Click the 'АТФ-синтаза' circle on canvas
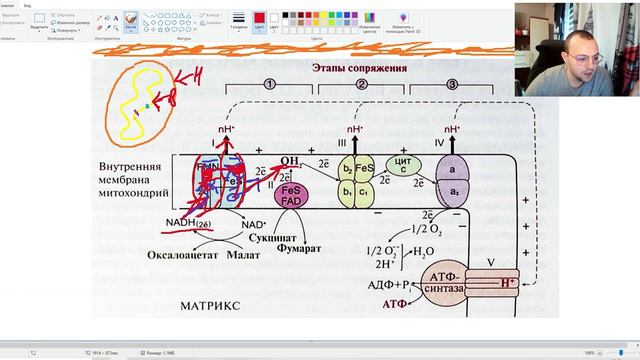The height and width of the screenshot is (360, 640). point(444,283)
